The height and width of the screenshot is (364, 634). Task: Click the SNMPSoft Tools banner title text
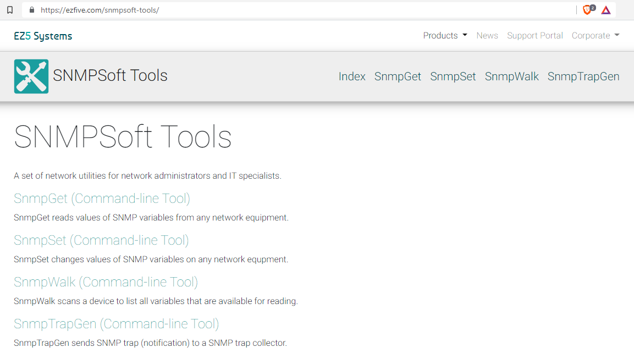coord(110,76)
